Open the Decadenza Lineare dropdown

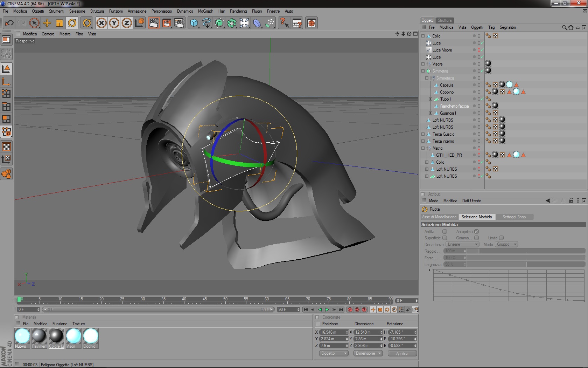(462, 244)
